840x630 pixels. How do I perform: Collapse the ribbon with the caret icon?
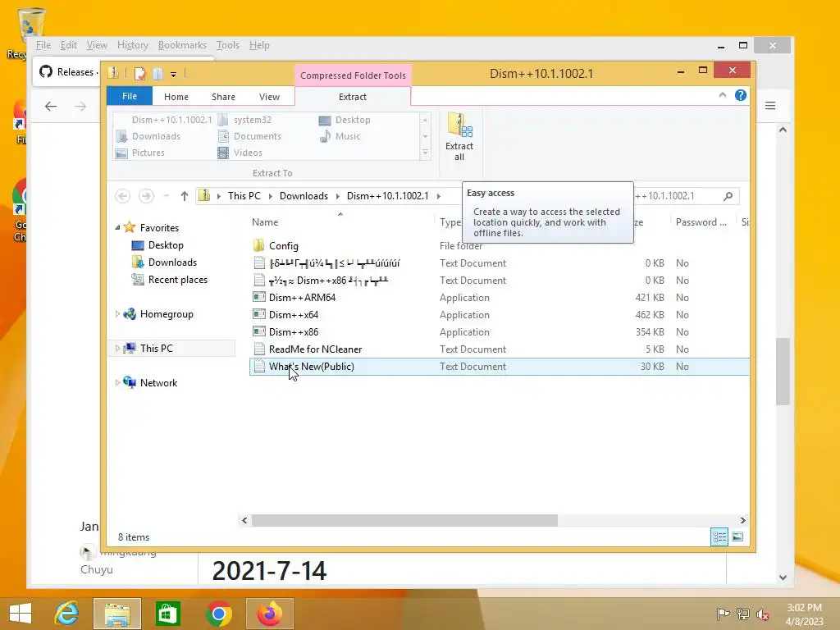(722, 95)
